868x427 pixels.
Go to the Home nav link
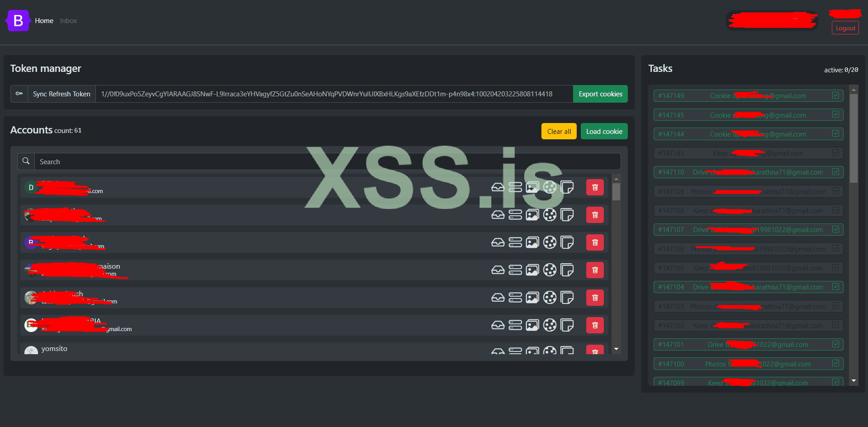pyautogui.click(x=44, y=21)
